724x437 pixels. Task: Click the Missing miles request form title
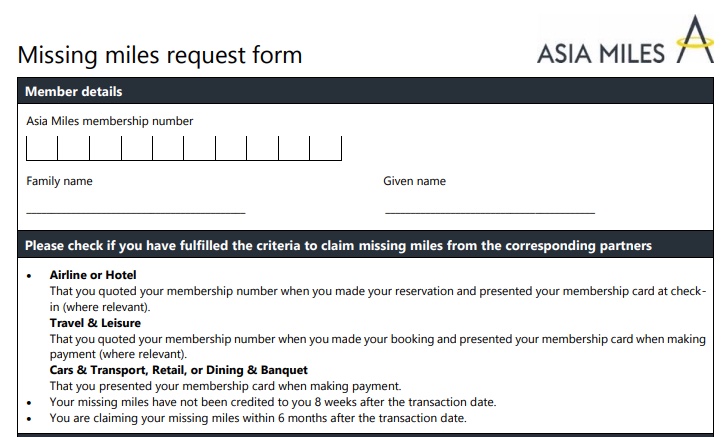coord(160,55)
